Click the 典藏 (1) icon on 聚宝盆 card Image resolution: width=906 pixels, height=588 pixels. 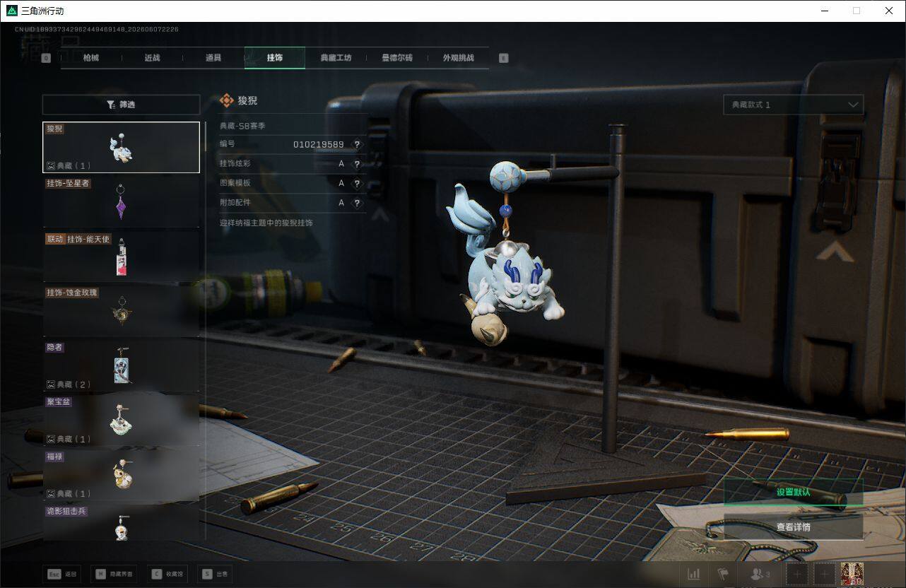point(51,439)
